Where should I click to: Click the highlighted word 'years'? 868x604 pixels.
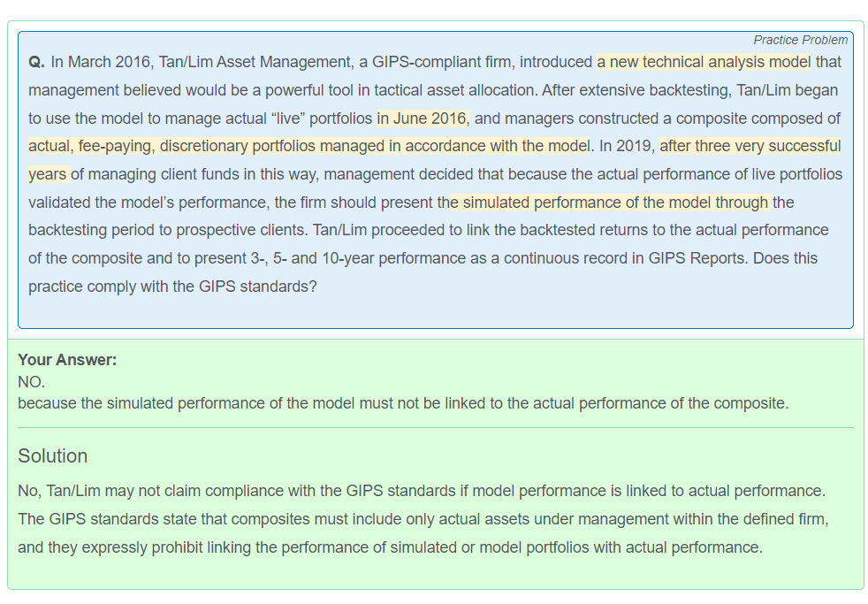pyautogui.click(x=47, y=174)
